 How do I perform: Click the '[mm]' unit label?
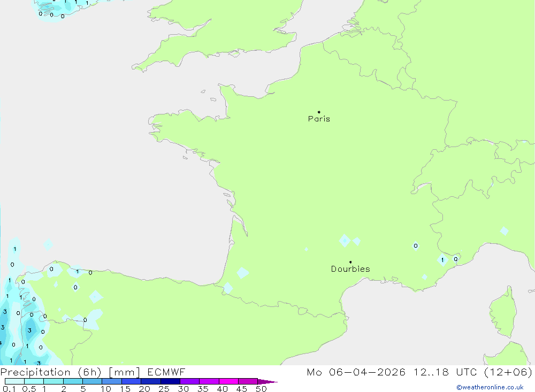click(x=124, y=372)
